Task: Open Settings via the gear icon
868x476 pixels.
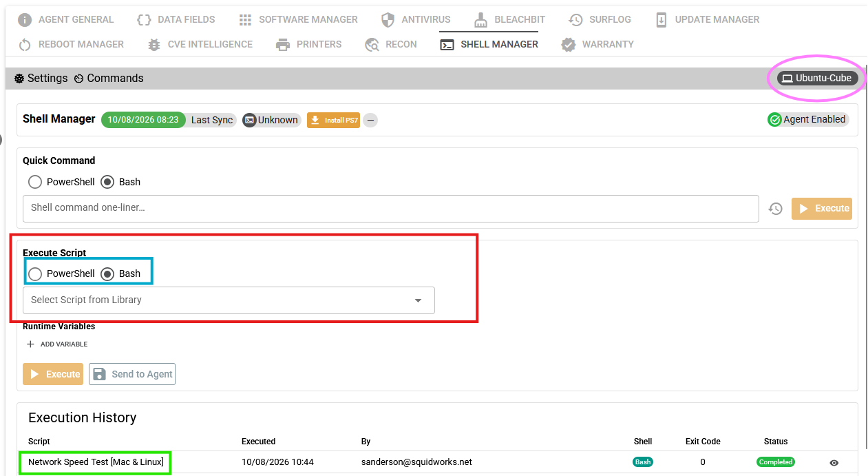Action: pos(19,79)
